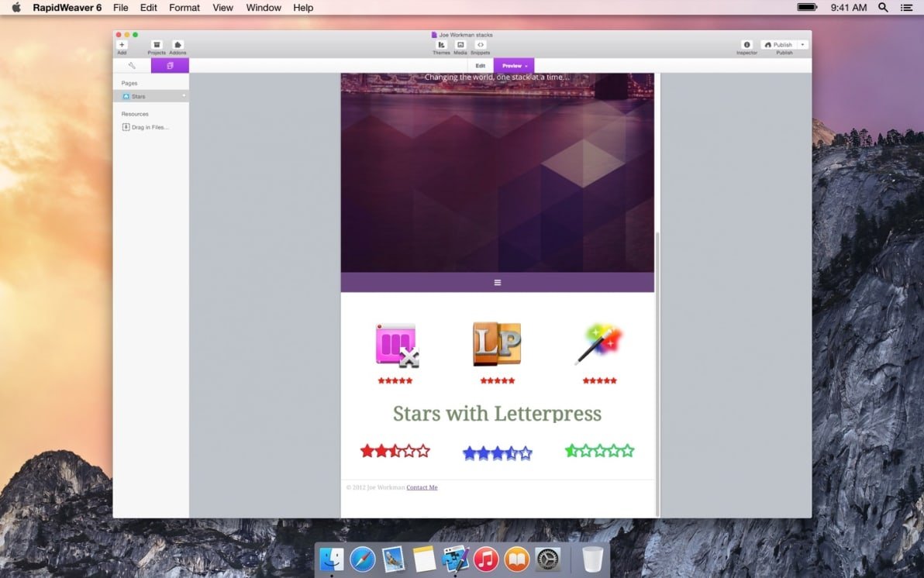Viewport: 924px width, 578px height.
Task: Open the Preview mode dropdown
Action: pyautogui.click(x=514, y=66)
